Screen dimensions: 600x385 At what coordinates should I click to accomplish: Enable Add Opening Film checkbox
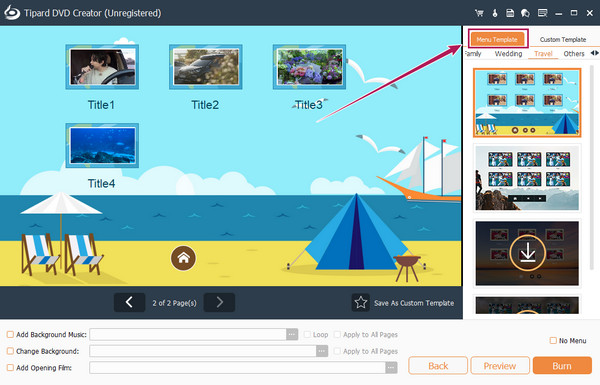pos(10,368)
